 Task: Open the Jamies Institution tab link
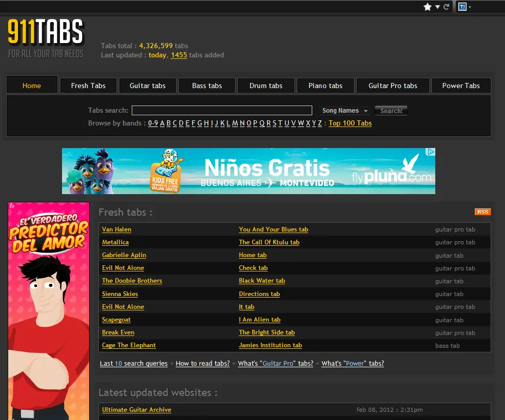270,345
